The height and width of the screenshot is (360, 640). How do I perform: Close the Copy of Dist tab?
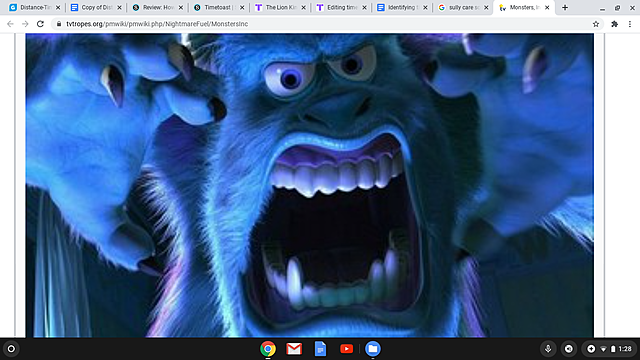pyautogui.click(x=119, y=7)
